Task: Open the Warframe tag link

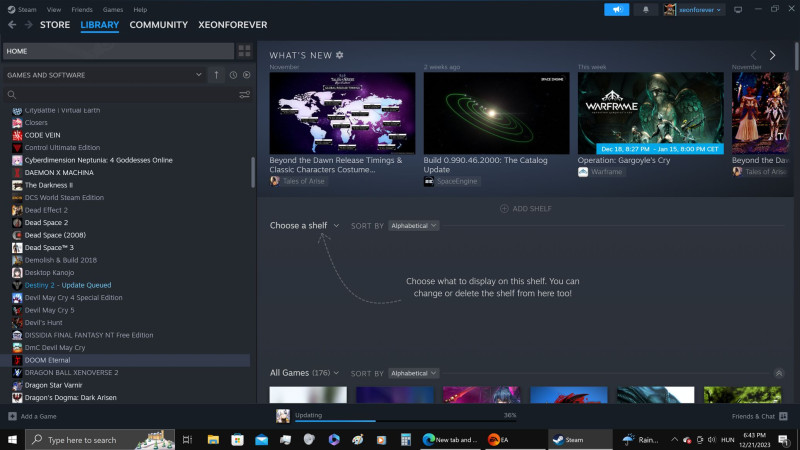Action: click(x=601, y=172)
